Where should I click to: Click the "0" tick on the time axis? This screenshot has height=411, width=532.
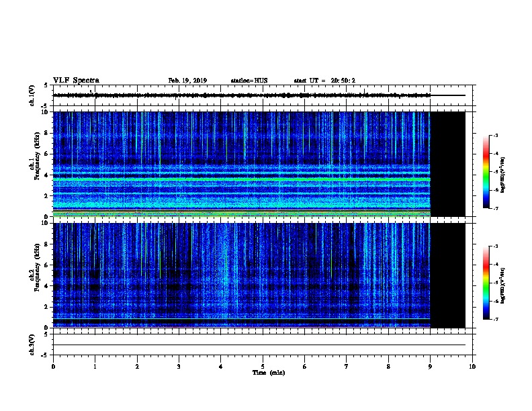pyautogui.click(x=53, y=367)
